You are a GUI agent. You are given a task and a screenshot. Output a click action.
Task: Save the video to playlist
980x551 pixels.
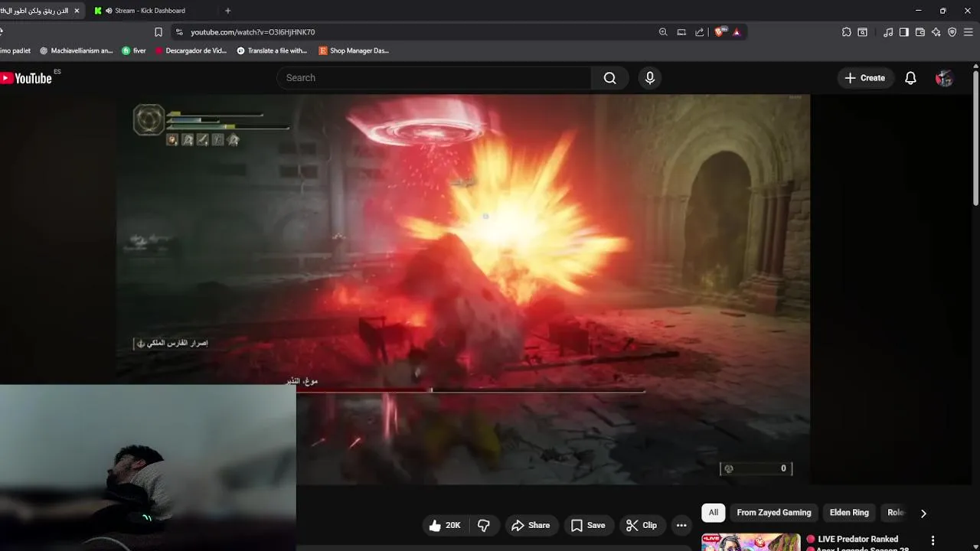click(588, 525)
